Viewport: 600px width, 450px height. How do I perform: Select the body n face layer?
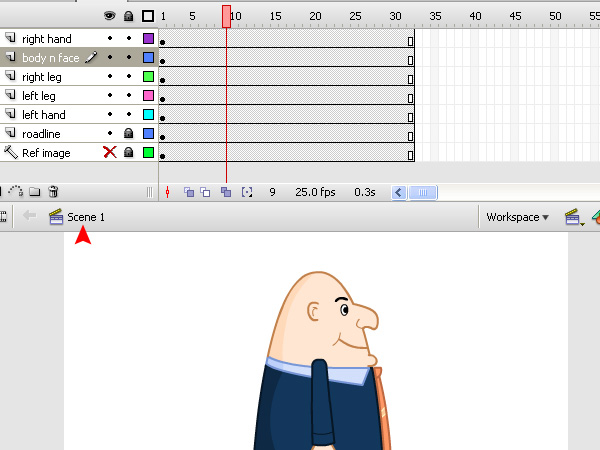(x=51, y=58)
